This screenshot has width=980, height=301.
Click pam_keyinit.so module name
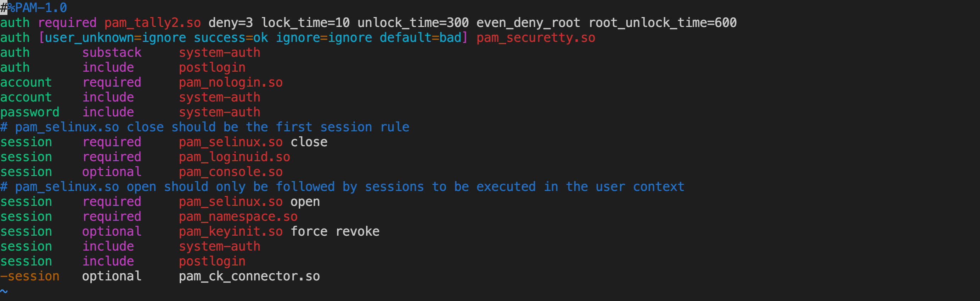[231, 231]
